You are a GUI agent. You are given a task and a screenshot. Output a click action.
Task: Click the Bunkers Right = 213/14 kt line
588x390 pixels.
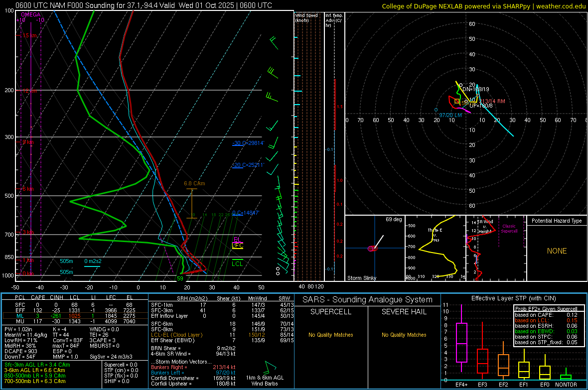pyautogui.click(x=193, y=367)
